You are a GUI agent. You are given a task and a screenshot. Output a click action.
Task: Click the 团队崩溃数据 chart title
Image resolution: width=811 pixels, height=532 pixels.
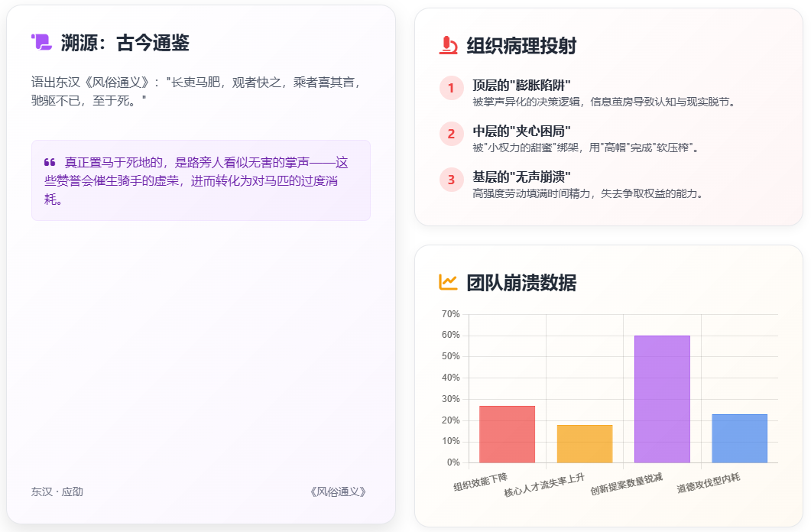[521, 283]
